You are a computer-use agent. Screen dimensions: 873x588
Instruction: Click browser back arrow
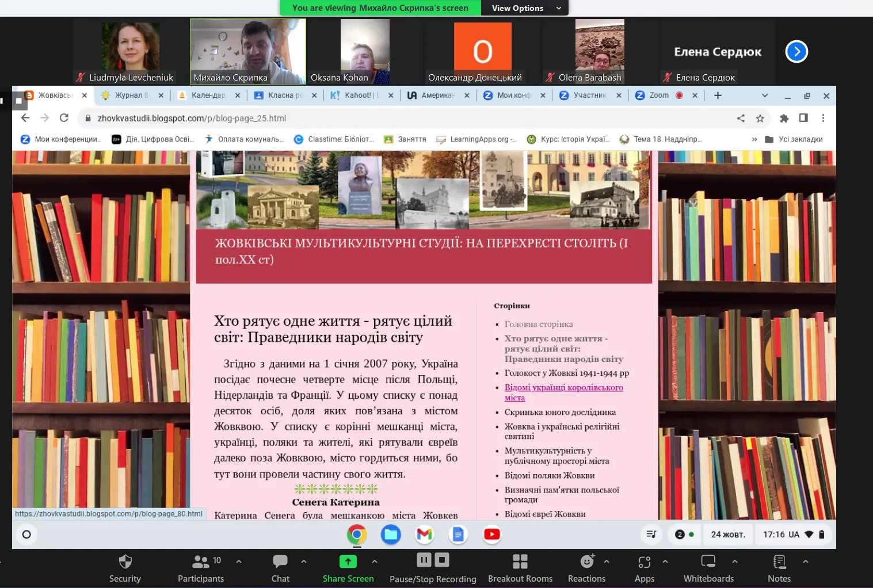(x=25, y=118)
